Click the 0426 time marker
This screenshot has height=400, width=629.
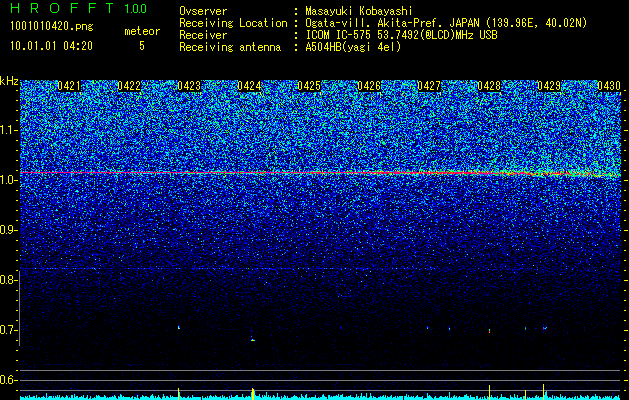369,86
